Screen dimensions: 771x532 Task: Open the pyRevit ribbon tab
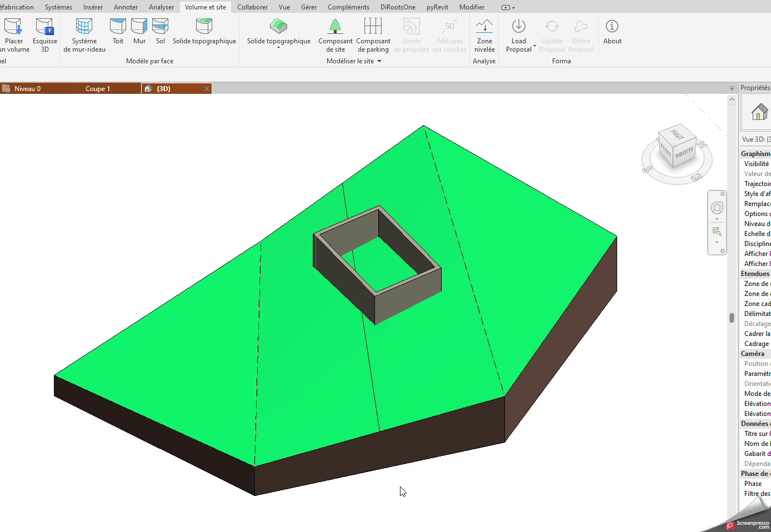(437, 7)
